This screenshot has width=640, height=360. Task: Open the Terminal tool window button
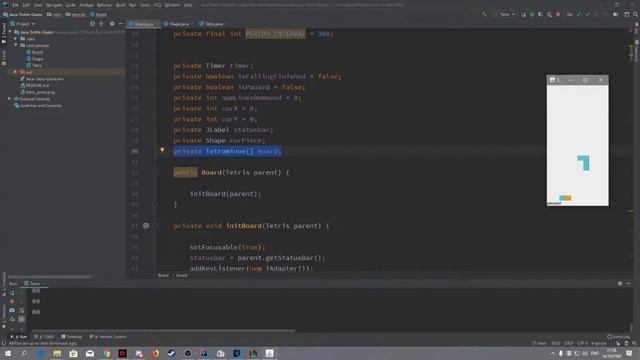(x=71, y=337)
